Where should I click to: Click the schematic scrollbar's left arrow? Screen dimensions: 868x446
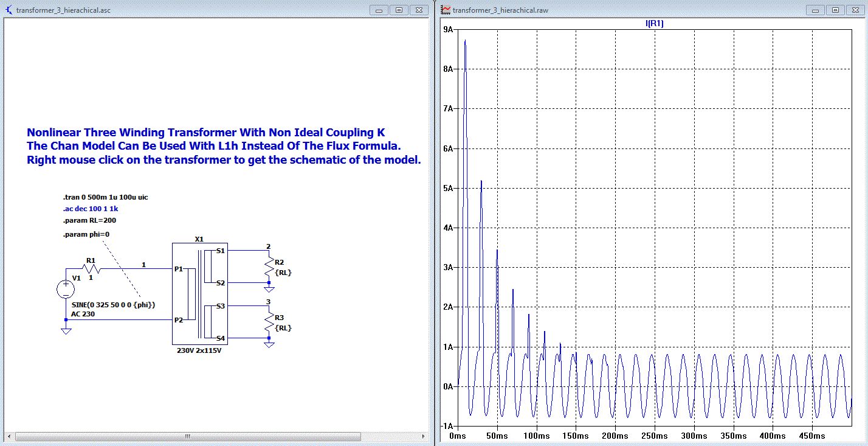click(x=9, y=437)
